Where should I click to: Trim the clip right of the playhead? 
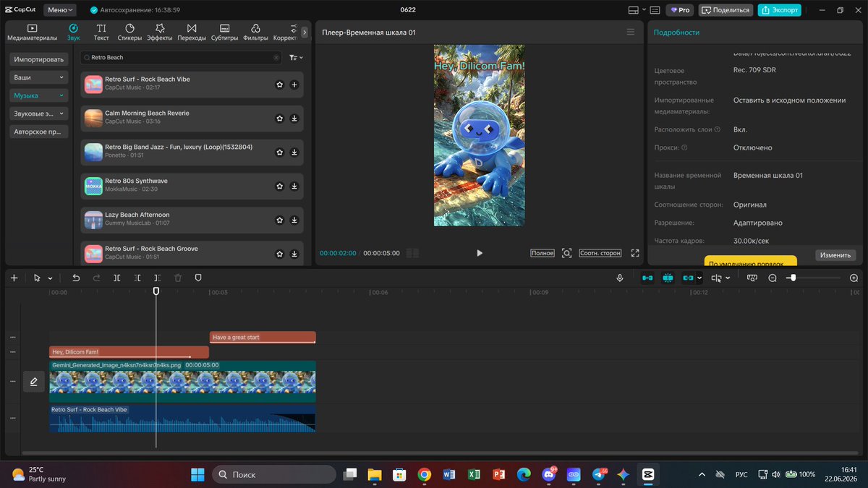coord(158,278)
